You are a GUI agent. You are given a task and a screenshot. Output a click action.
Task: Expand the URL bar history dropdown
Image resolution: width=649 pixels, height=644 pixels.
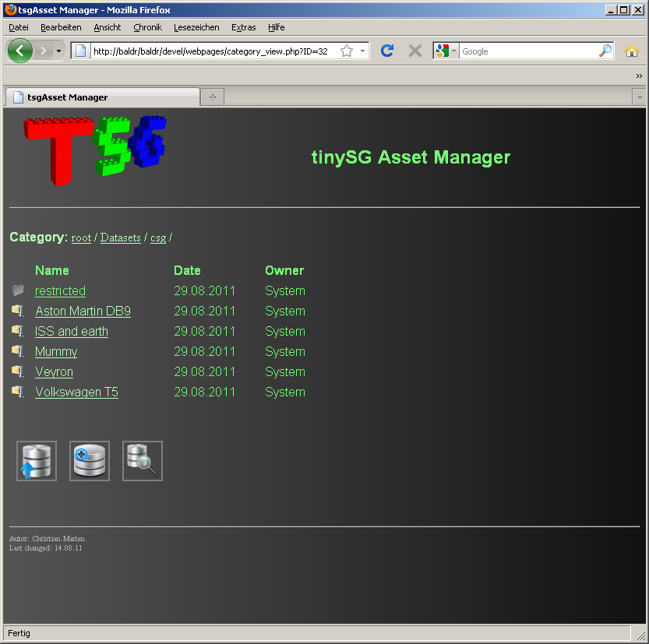point(362,51)
